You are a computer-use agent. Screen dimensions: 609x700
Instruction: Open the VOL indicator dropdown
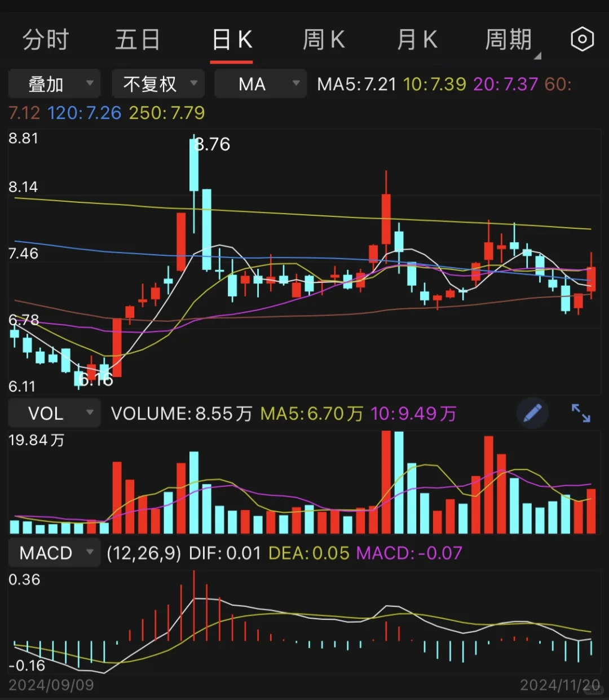[54, 413]
